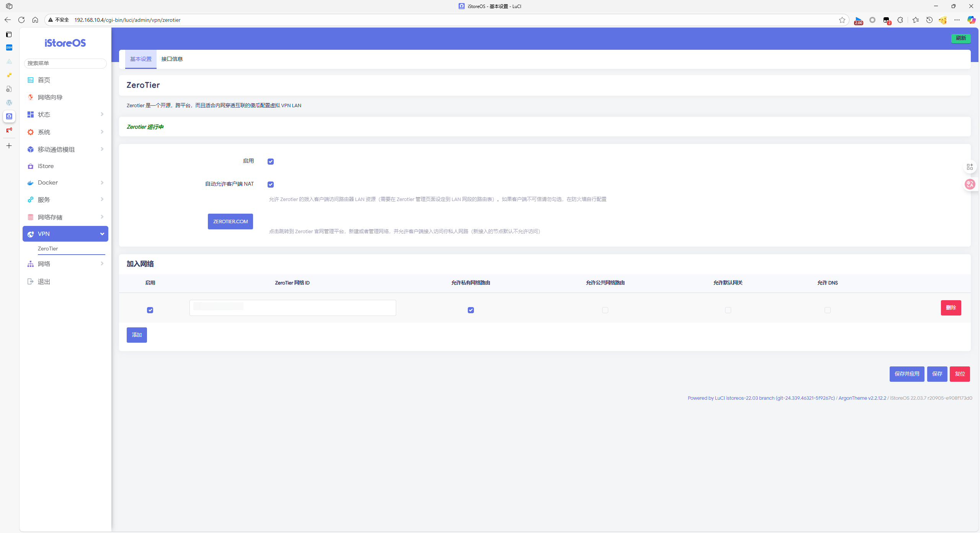Viewport: 980px width, 533px height.
Task: Go to 首页 in the sidebar
Action: [65, 80]
